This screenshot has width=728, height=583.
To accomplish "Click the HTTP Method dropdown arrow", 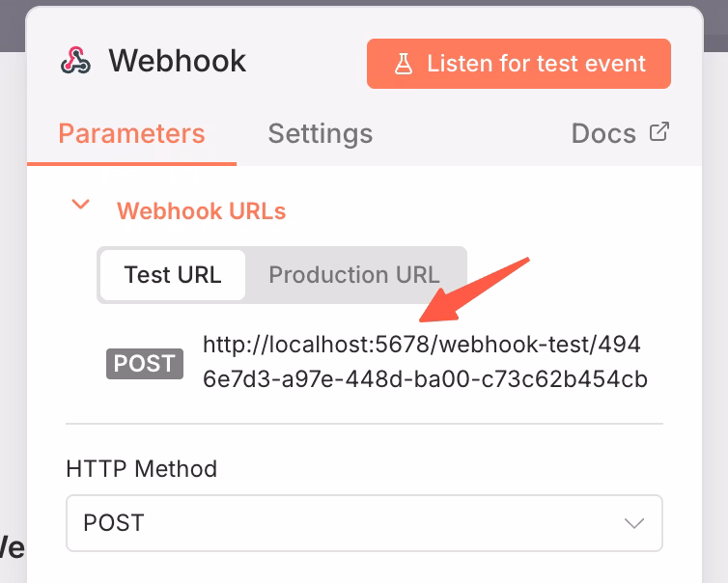I will pyautogui.click(x=633, y=523).
